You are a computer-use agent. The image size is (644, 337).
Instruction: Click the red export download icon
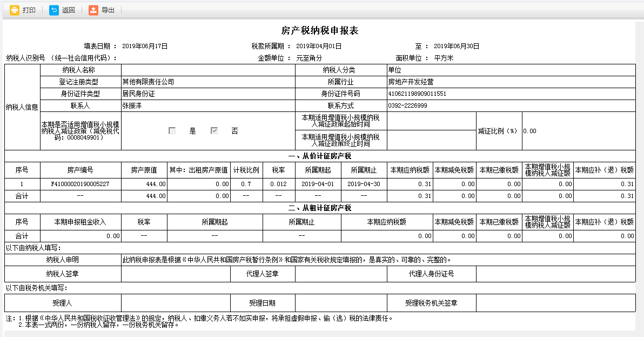pos(92,10)
